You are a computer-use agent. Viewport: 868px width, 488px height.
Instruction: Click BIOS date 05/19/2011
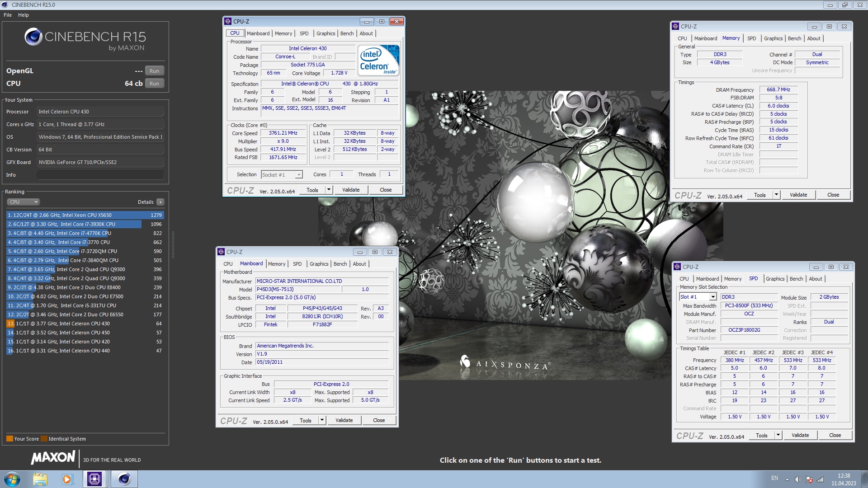[322, 362]
